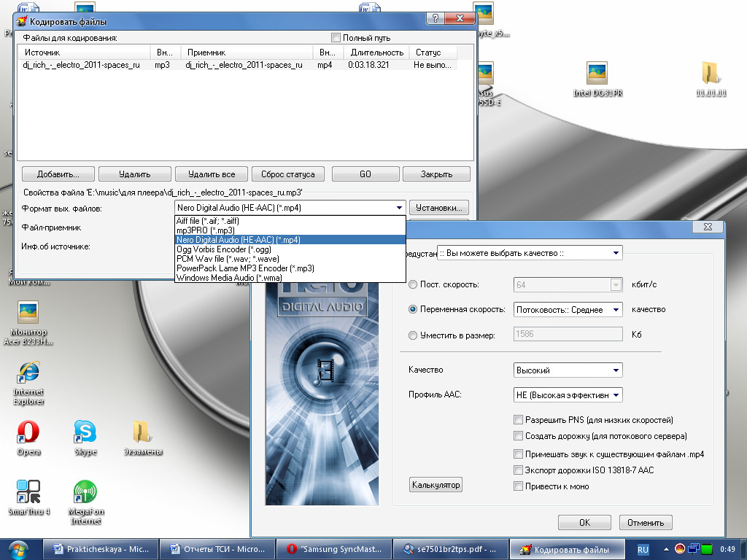This screenshot has height=560, width=747.
Task: Choose Aiff file format option
Action: click(290, 221)
